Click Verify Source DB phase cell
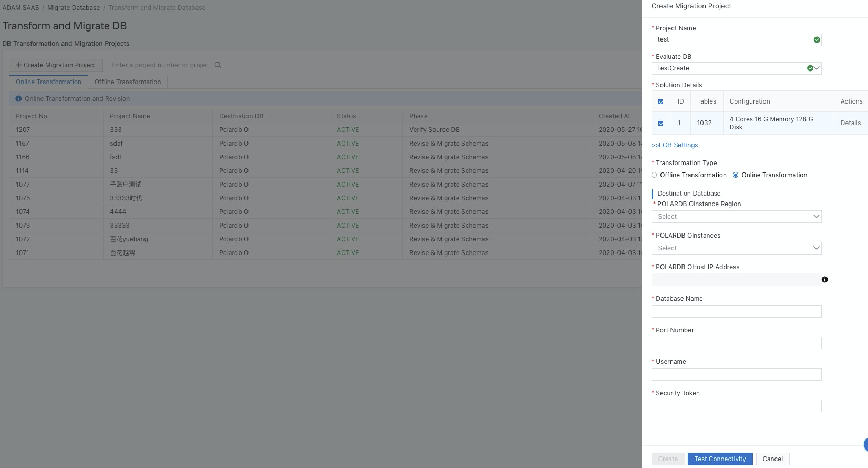The height and width of the screenshot is (468, 868). click(x=435, y=130)
